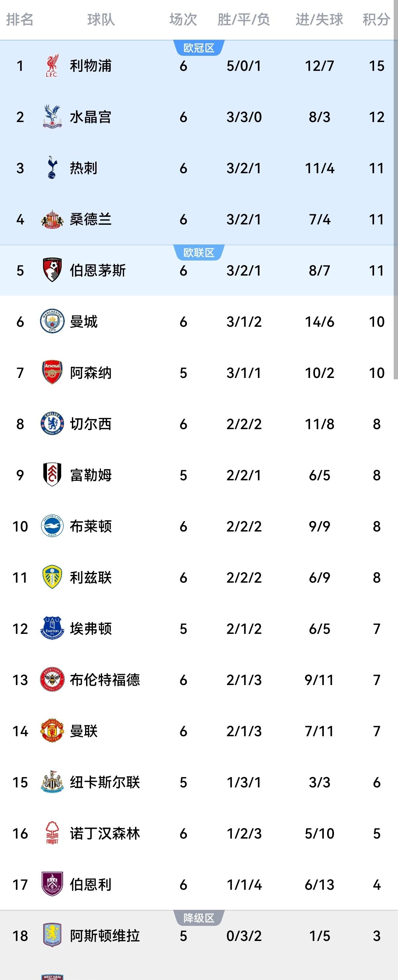Select the 积分 column header

point(376,19)
